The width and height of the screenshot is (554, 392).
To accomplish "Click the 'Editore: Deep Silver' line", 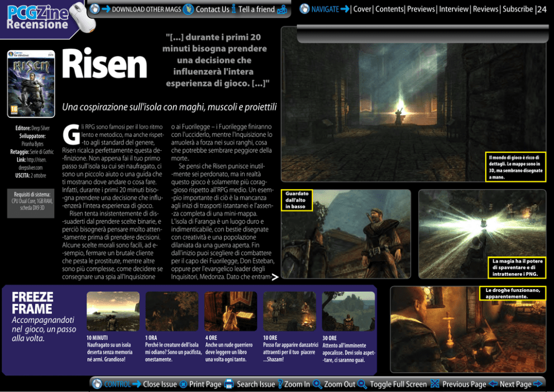I will click(32, 128).
